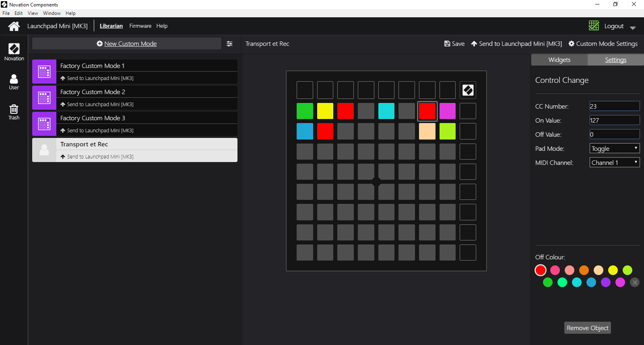Click the Remove Object button

tap(588, 328)
